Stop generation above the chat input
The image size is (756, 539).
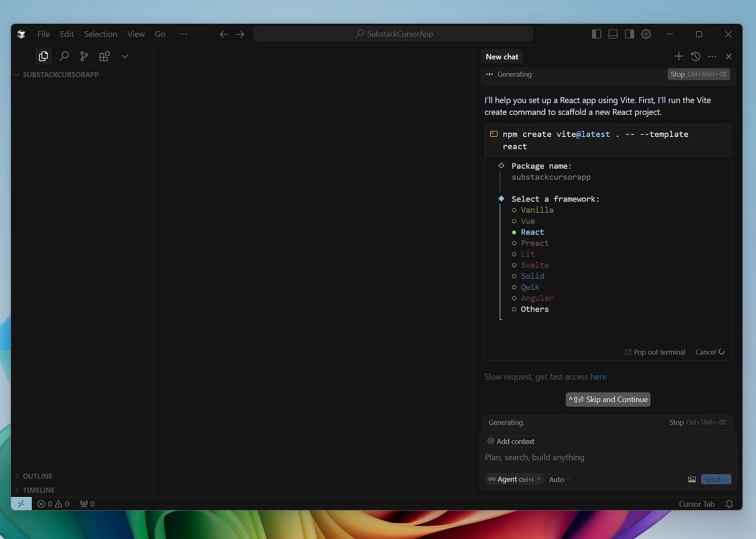pyautogui.click(x=697, y=423)
